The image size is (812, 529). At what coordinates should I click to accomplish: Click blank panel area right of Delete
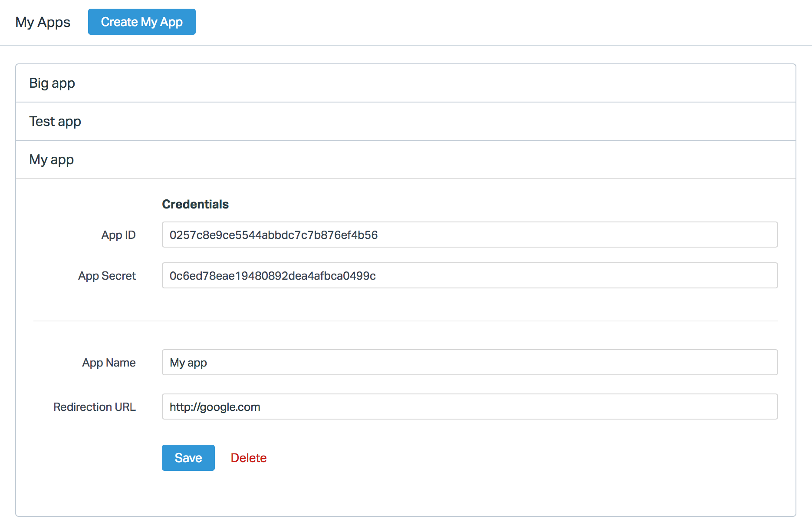point(521,458)
